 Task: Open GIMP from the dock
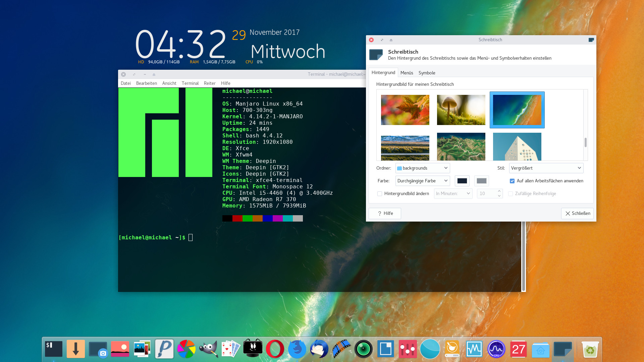click(x=208, y=349)
